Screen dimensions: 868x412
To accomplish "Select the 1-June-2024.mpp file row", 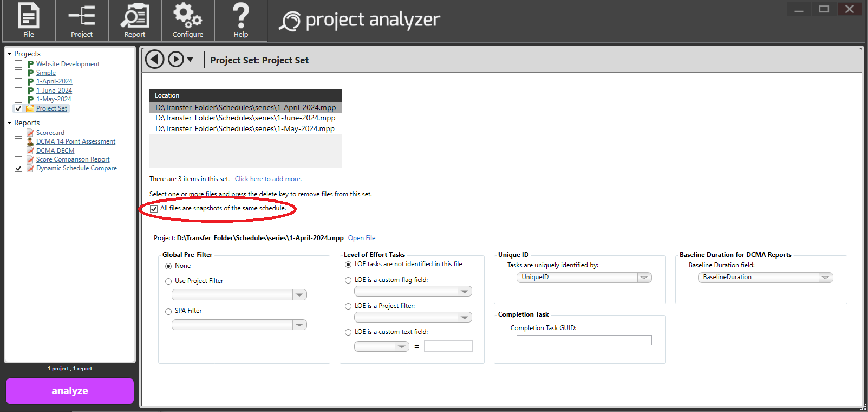I will 245,118.
